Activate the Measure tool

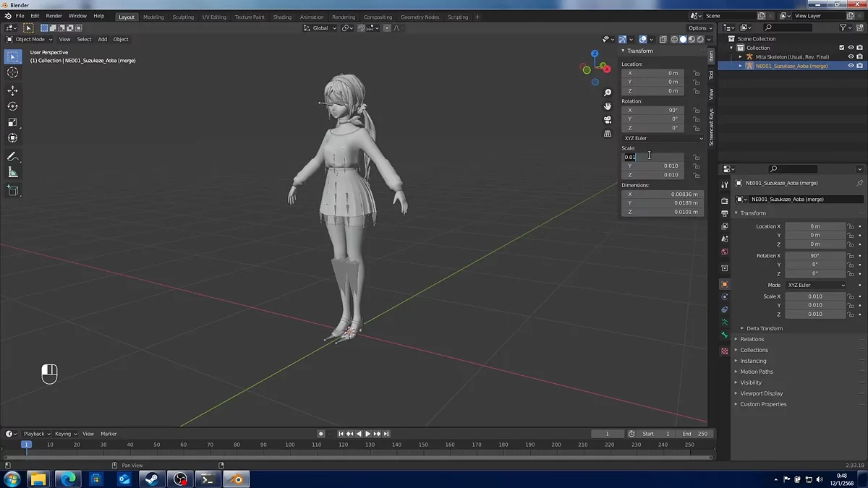(x=12, y=172)
